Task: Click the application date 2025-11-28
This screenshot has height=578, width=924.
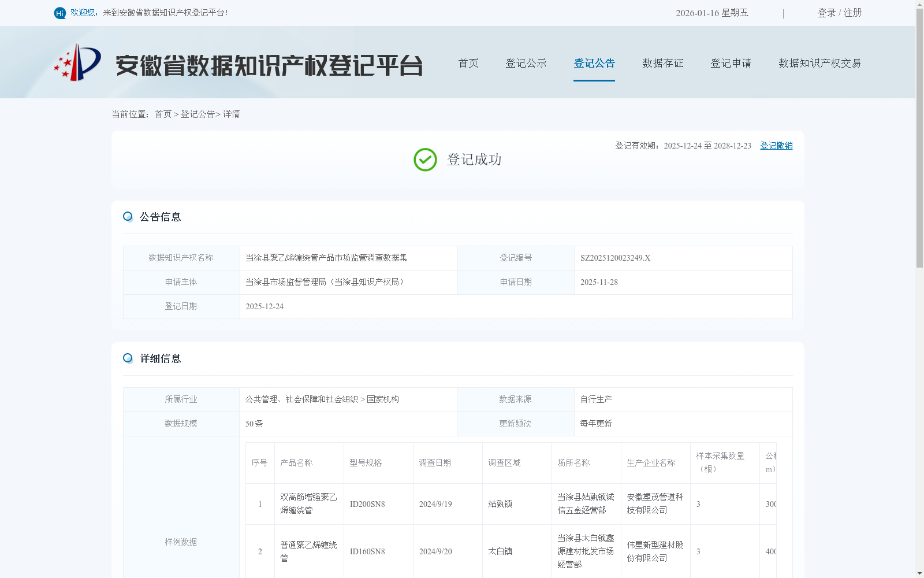Action: [599, 282]
